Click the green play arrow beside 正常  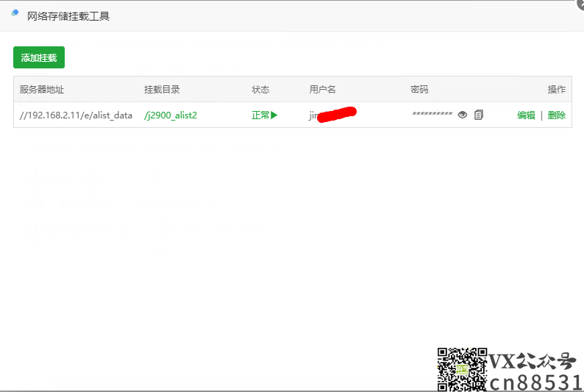pos(274,115)
